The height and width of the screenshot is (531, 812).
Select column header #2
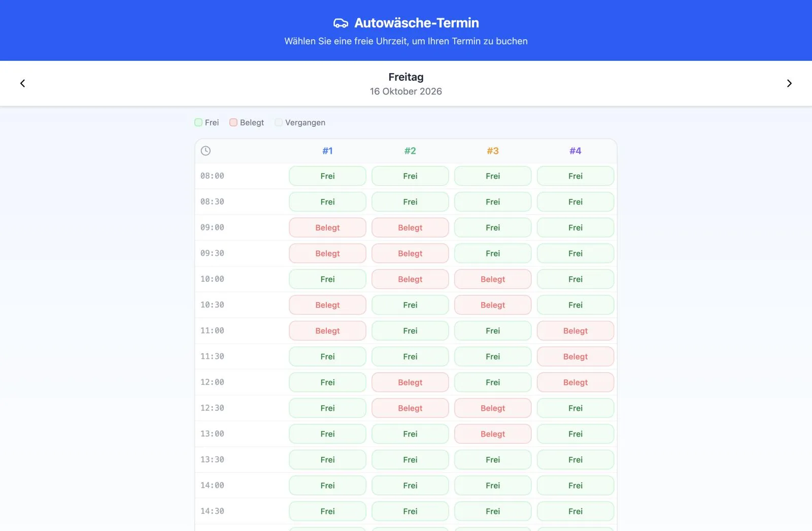tap(410, 151)
